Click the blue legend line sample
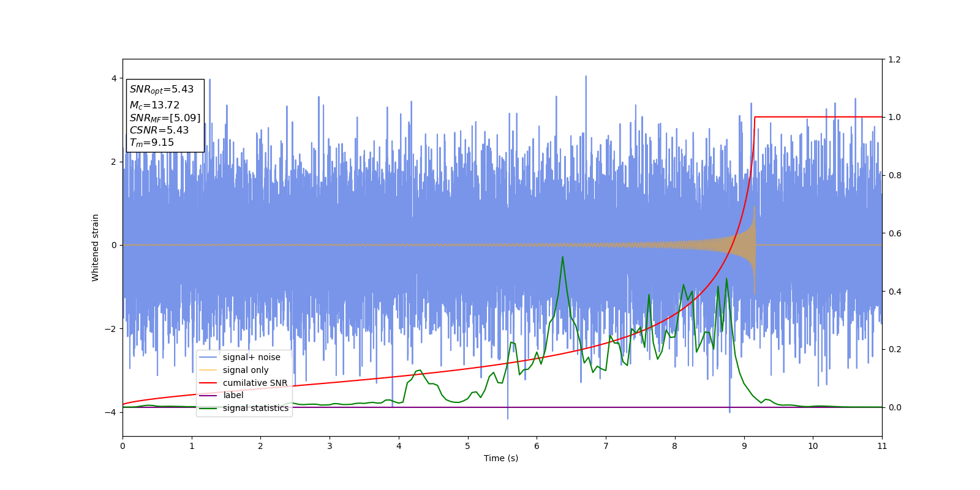The image size is (980, 490). [208, 357]
